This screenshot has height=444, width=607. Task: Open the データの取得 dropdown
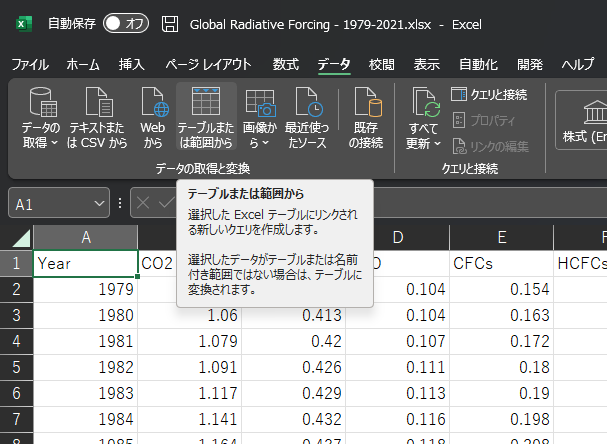(40, 118)
